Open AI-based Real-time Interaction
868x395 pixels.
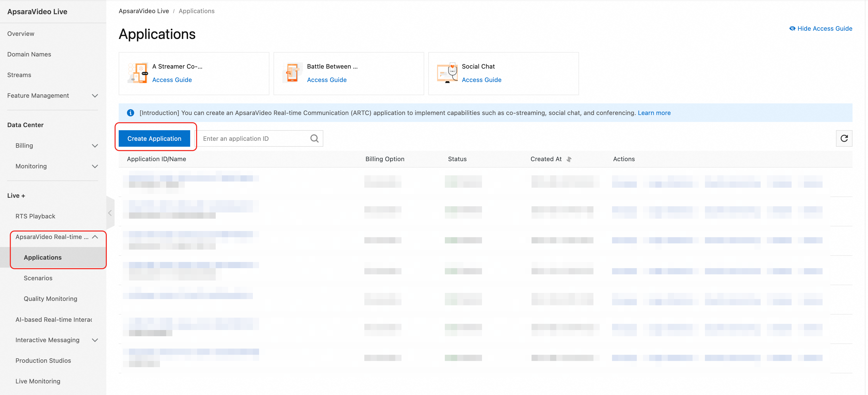(54, 319)
